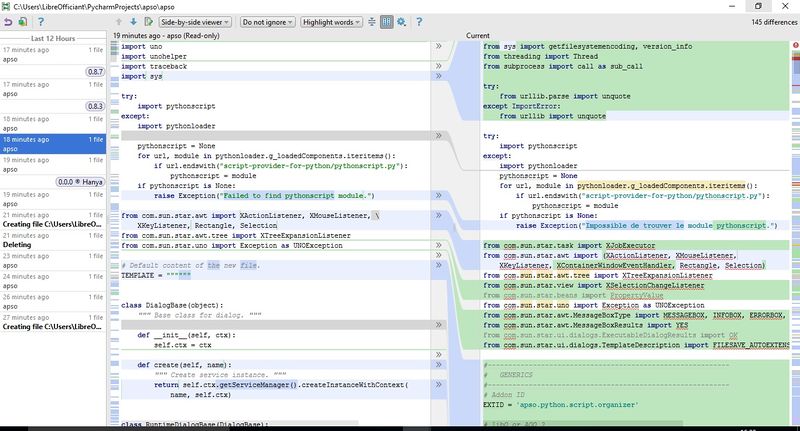Select 19 minutes ago revision above Hanya tag
This screenshot has width=800, height=431.
click(53, 165)
